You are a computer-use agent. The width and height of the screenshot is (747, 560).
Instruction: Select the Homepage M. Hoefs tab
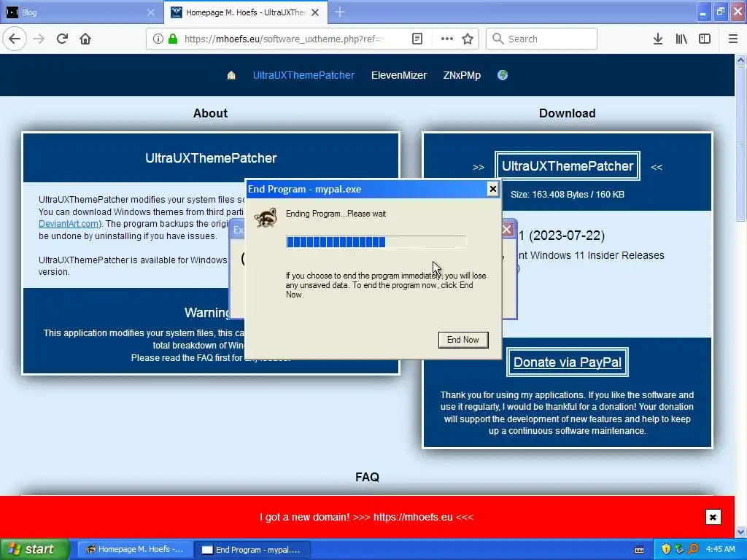coord(245,12)
